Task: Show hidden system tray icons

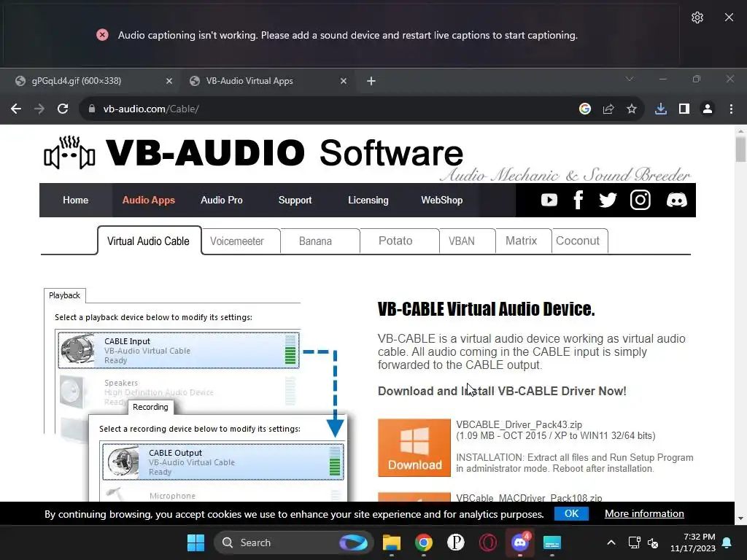Action: [x=611, y=542]
